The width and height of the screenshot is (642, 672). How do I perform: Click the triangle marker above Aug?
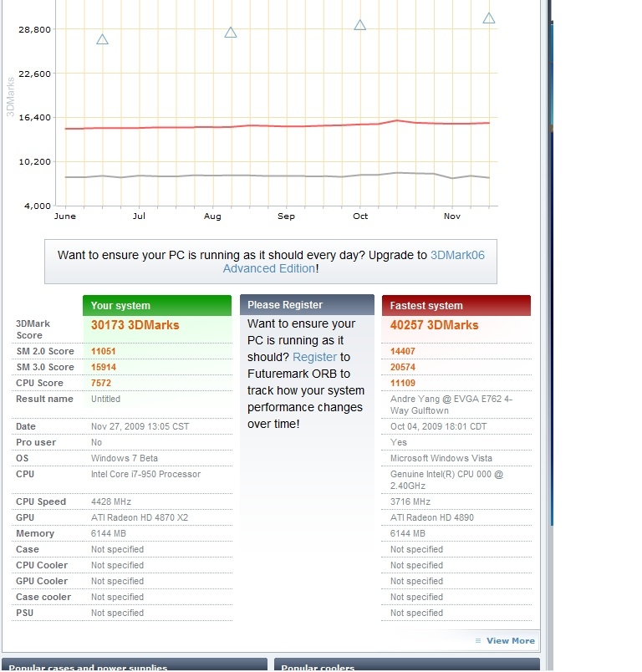pyautogui.click(x=231, y=32)
